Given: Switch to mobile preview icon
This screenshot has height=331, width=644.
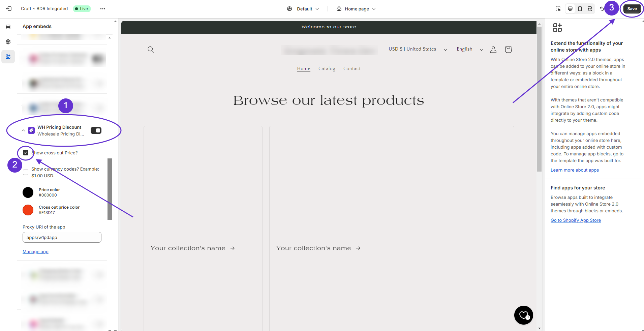Looking at the screenshot, I should (580, 9).
